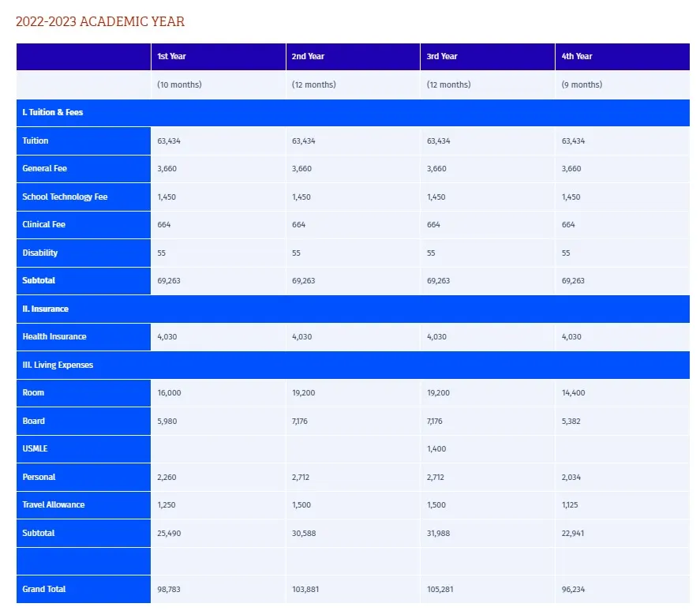The height and width of the screenshot is (611, 700).
Task: Click the USMLE 1,400 value cell
Action: click(436, 449)
